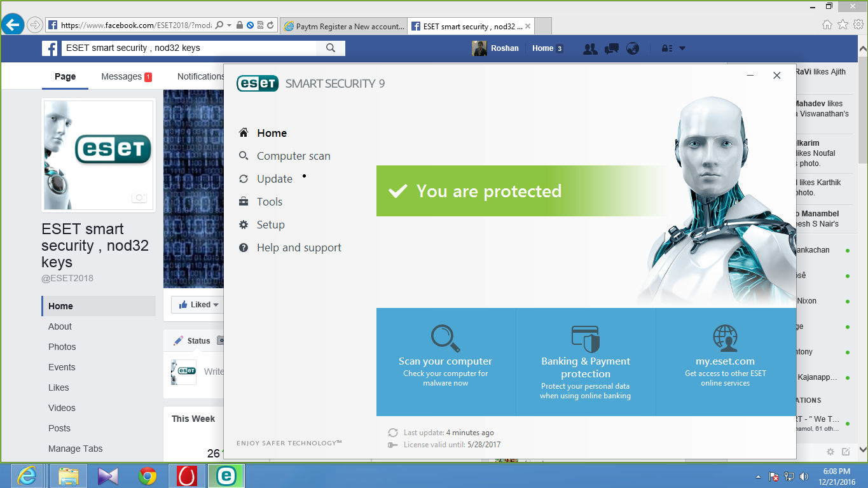The height and width of the screenshot is (488, 868).
Task: Click the last update refresh icon at the bottom
Action: (393, 433)
